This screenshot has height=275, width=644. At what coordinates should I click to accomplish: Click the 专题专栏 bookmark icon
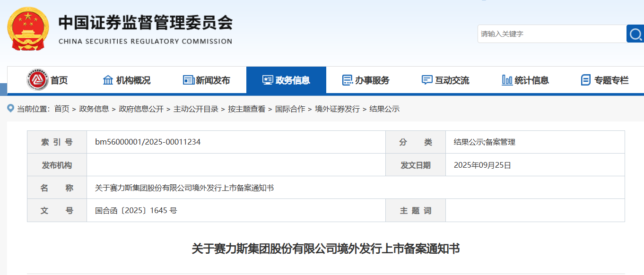586,80
